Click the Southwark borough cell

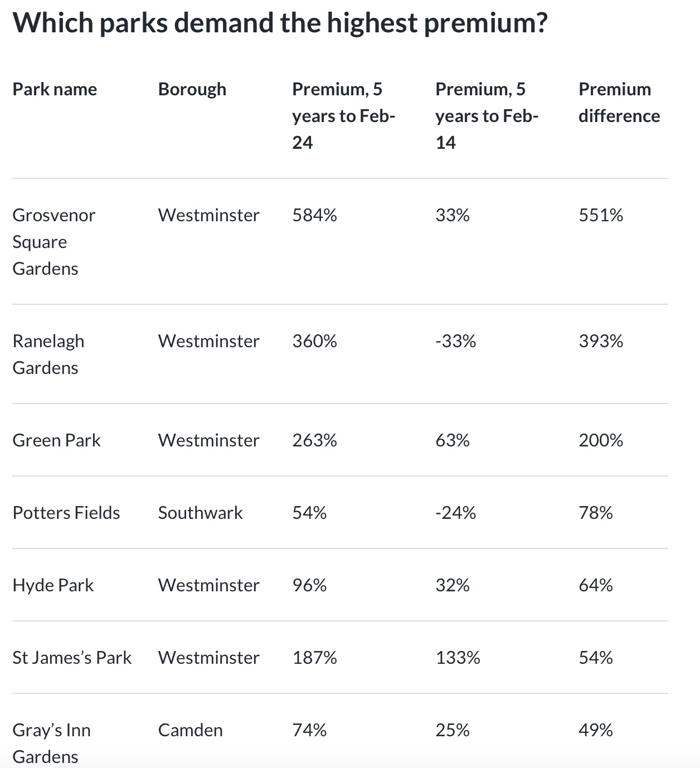tap(201, 513)
